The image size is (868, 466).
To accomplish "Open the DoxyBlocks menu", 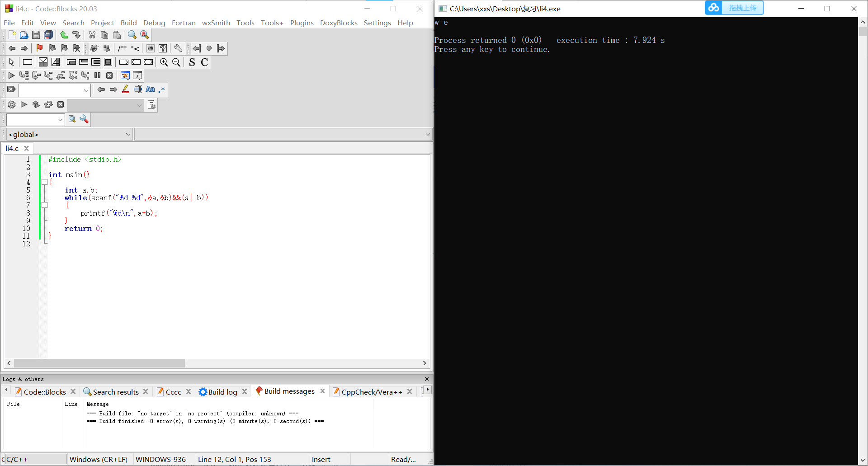I will 339,23.
